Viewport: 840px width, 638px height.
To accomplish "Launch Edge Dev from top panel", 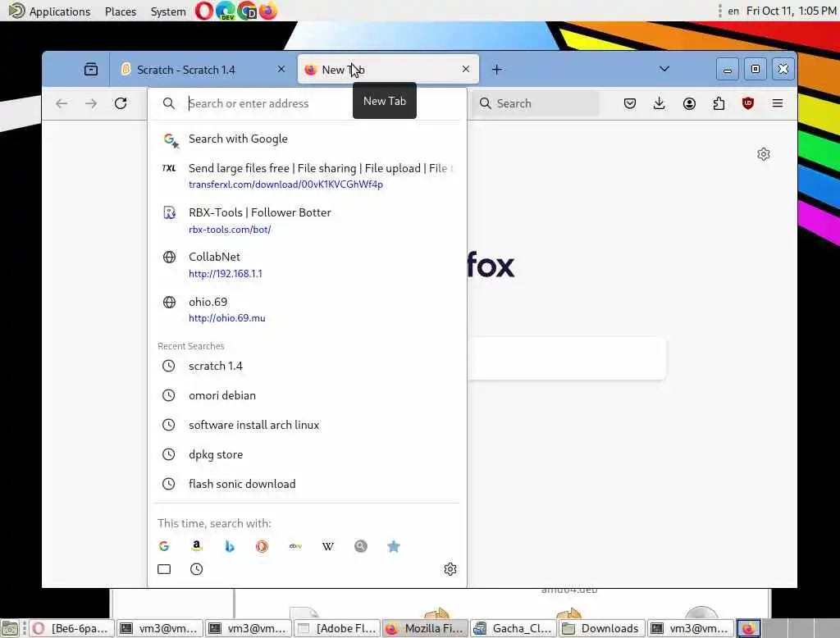I will coord(226,11).
